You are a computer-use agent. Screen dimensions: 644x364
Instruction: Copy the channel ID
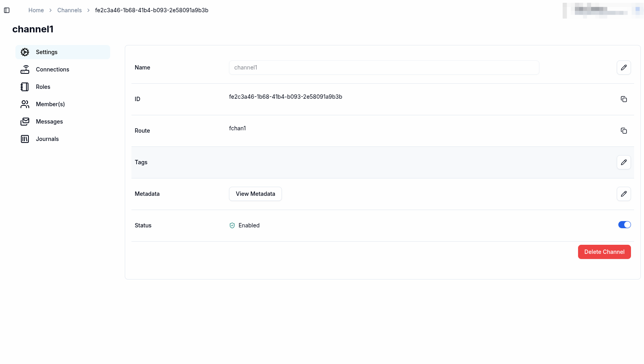click(x=623, y=99)
